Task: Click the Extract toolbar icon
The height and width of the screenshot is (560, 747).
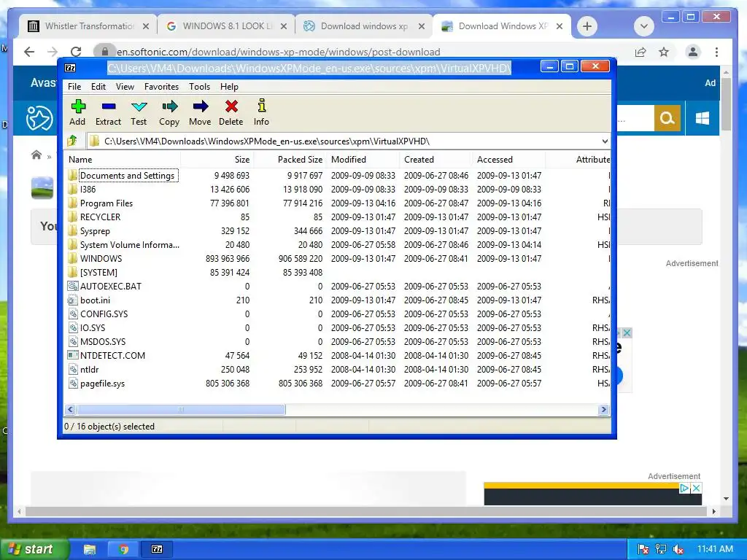Action: 109,106
